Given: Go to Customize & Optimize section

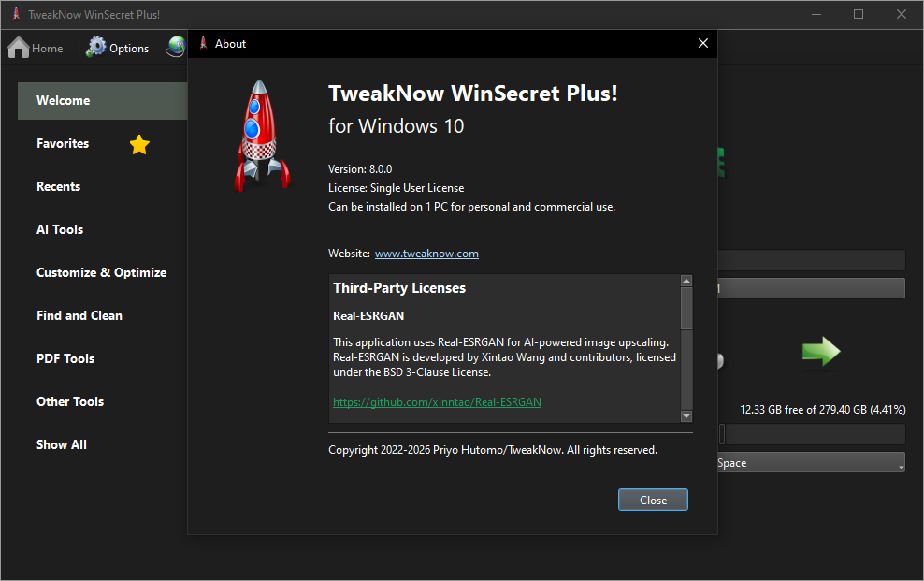Looking at the screenshot, I should click(101, 273).
